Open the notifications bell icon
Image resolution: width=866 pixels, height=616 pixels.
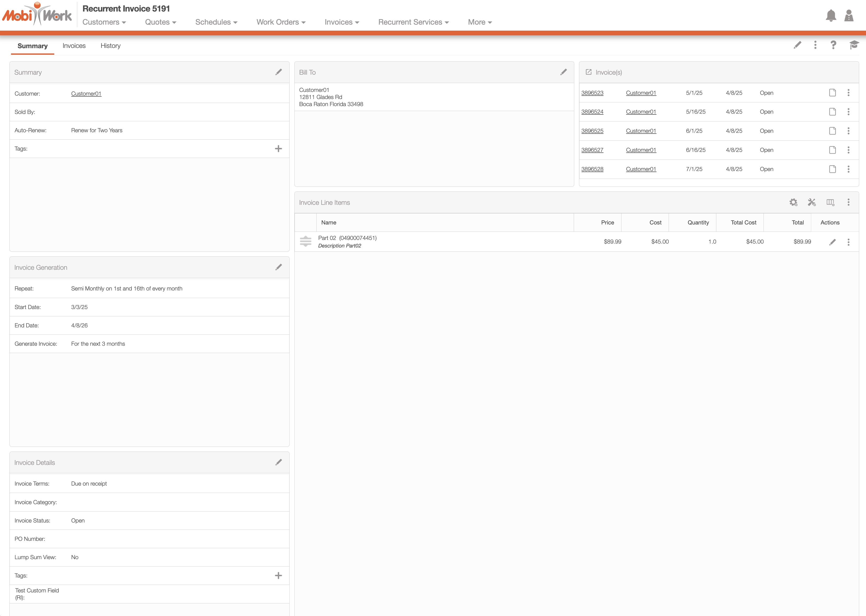pos(831,15)
